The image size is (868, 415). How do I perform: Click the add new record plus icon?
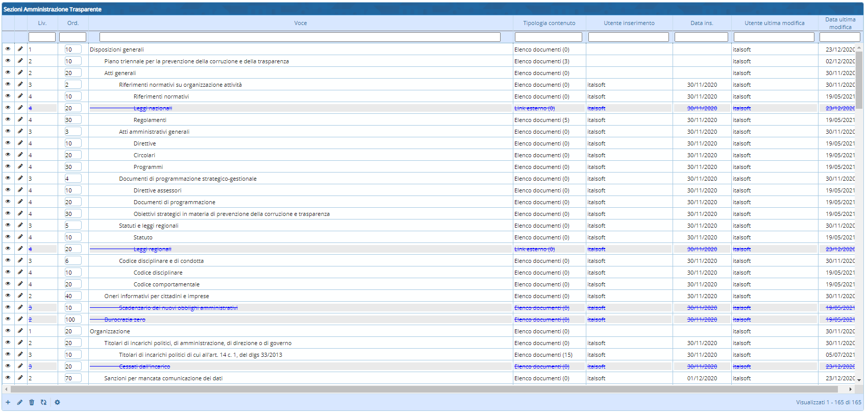pyautogui.click(x=8, y=402)
